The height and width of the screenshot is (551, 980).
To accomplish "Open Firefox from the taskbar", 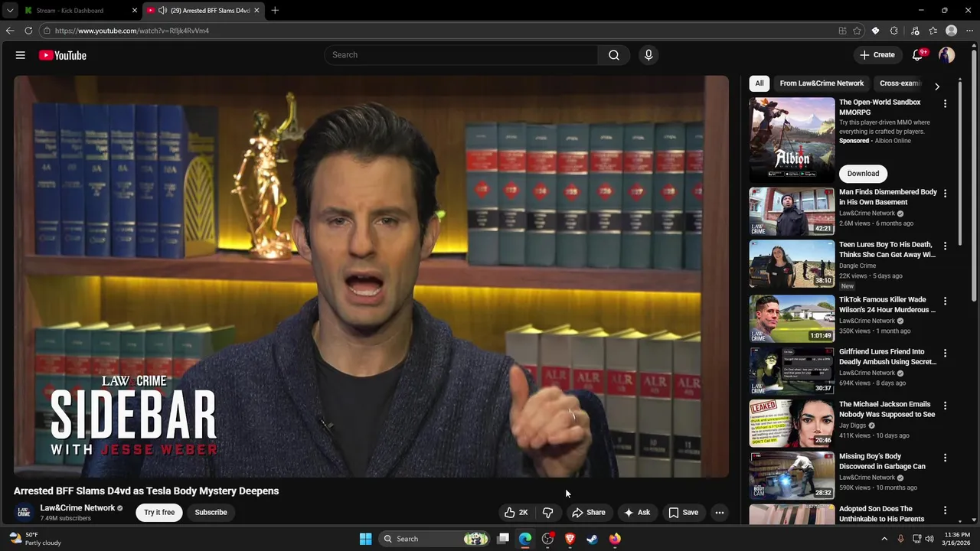I will [x=615, y=539].
